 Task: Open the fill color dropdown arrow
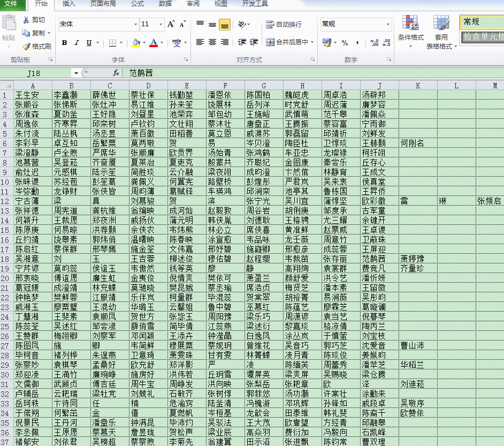click(x=144, y=43)
